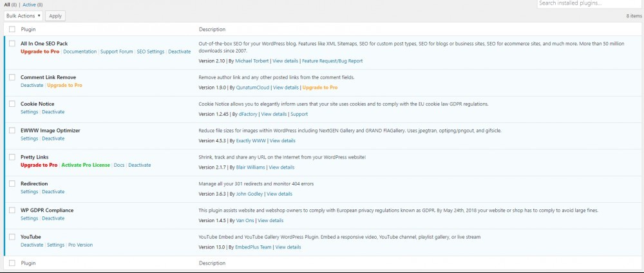Deactivate WP GDPR Compliance
This screenshot has height=273, width=644.
pos(53,218)
